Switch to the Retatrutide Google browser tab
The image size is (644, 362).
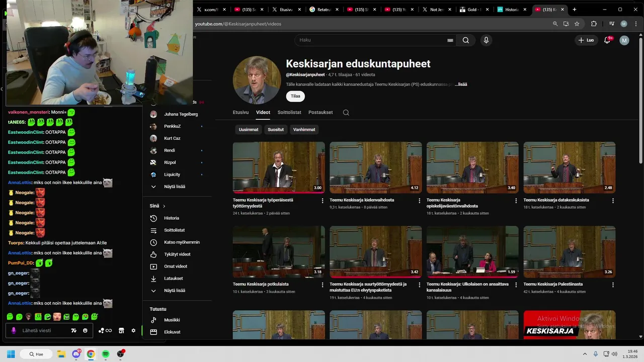coord(324,10)
